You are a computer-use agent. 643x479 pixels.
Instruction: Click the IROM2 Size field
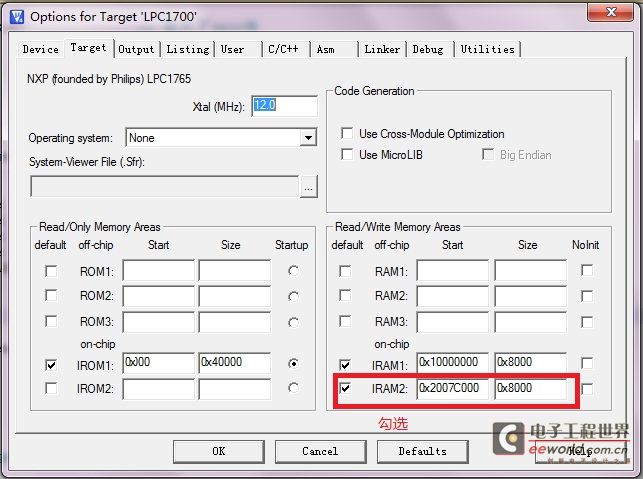(235, 389)
